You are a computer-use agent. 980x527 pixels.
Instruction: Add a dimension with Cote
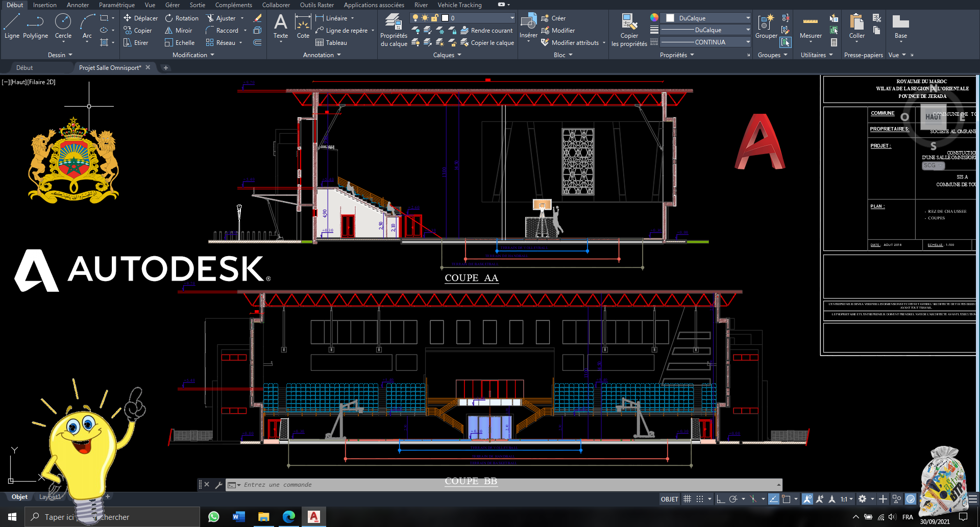303,27
